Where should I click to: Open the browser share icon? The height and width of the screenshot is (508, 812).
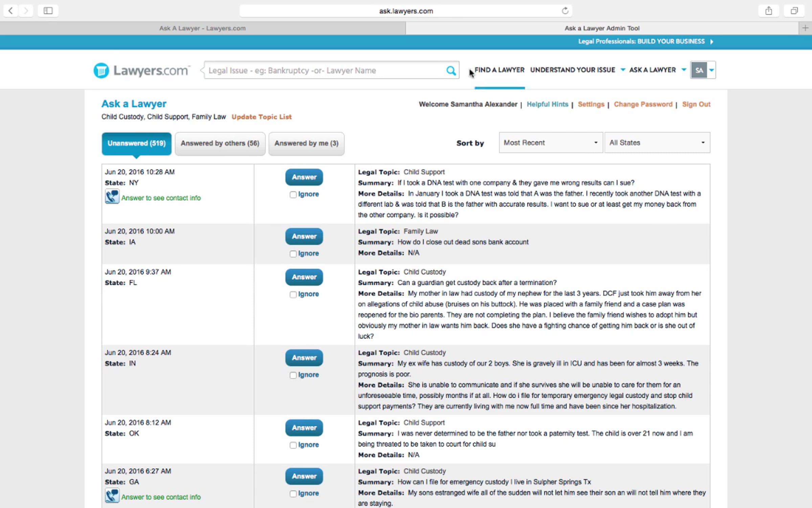pos(769,10)
